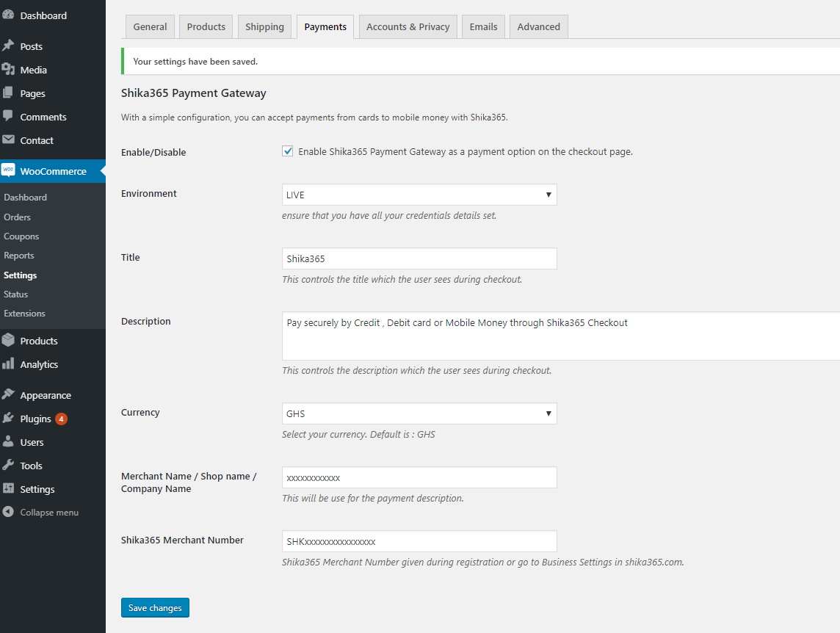Open the Advanced tab
This screenshot has width=840, height=633.
point(538,26)
